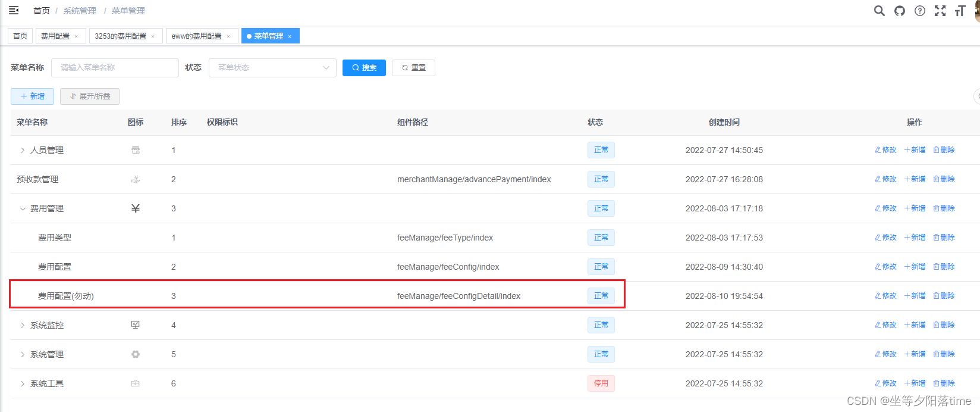This screenshot has width=980, height=412.
Task: Click the top 新增 button above table
Action: pos(32,96)
